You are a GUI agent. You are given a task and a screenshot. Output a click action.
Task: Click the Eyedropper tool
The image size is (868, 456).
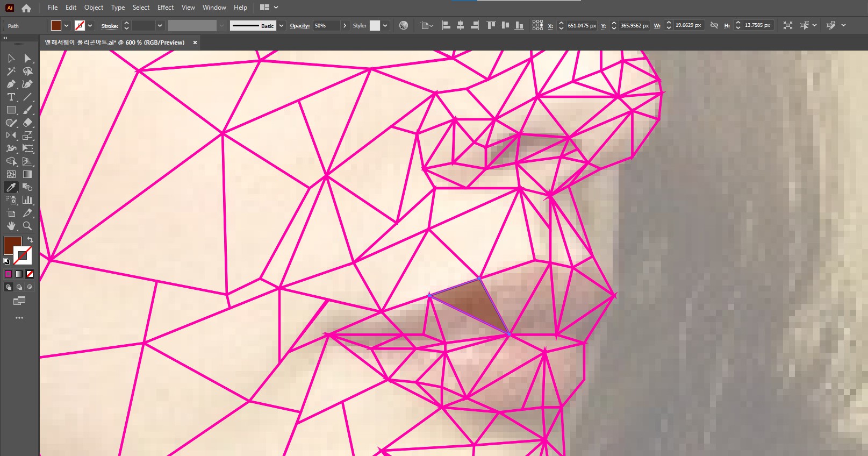(x=11, y=187)
